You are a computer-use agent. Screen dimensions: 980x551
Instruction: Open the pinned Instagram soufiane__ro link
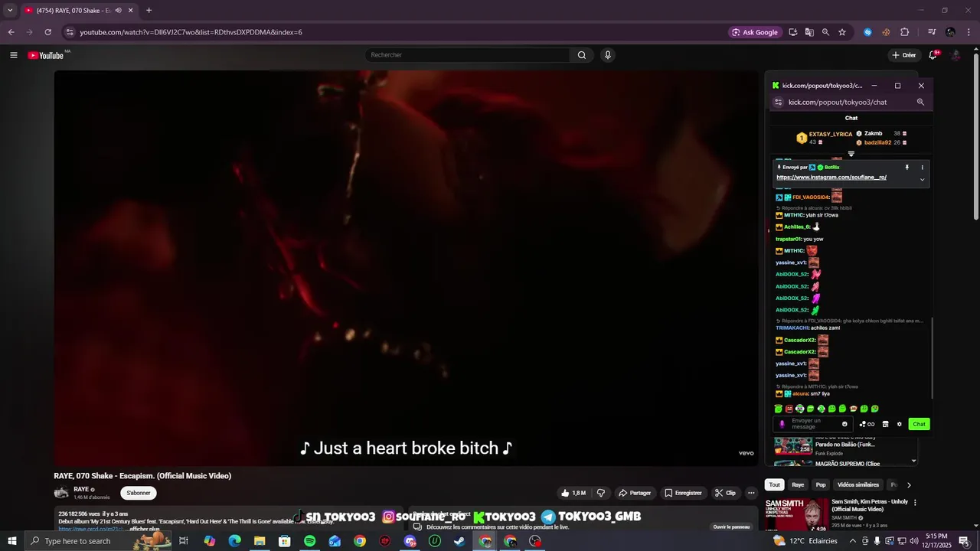(831, 177)
